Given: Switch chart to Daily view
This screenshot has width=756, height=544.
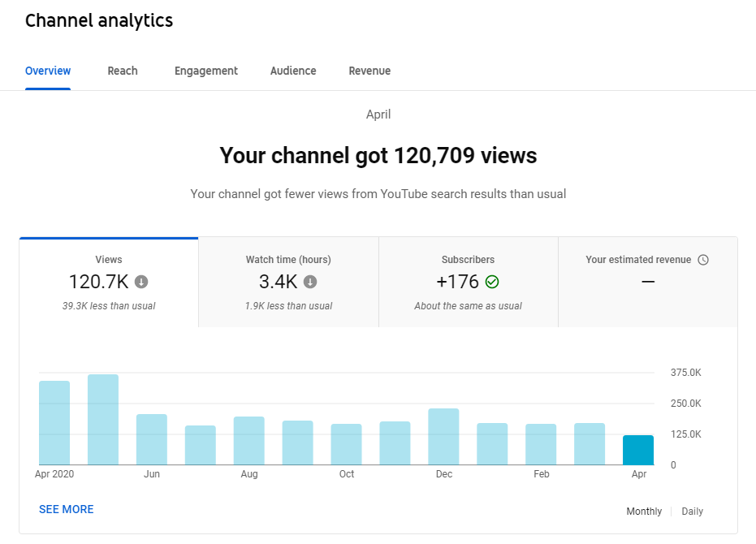Looking at the screenshot, I should point(692,512).
